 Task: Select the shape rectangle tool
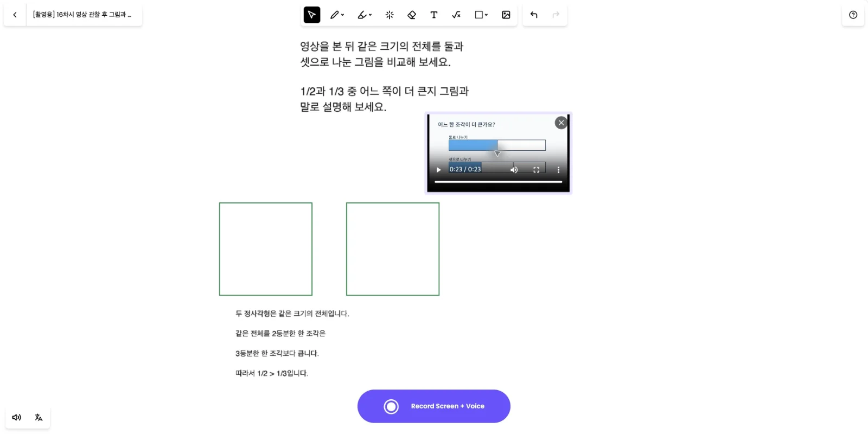478,15
